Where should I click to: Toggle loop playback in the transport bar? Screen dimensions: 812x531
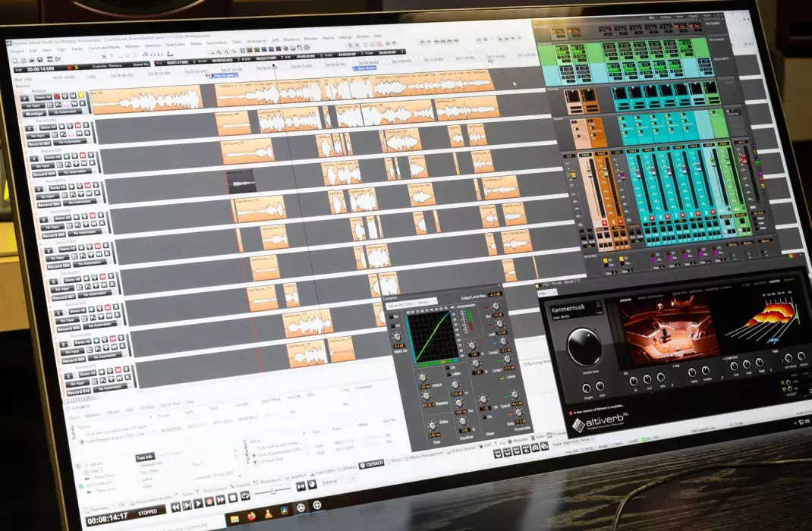(245, 496)
